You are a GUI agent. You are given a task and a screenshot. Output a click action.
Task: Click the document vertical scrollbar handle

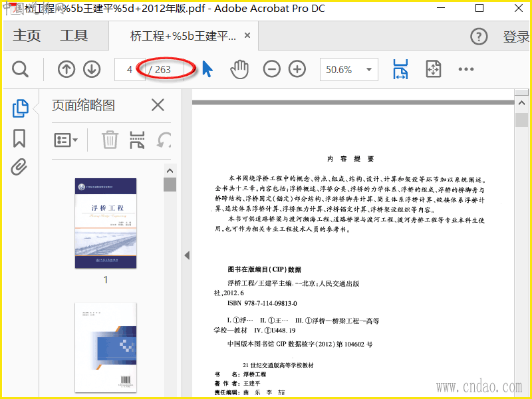click(x=521, y=120)
